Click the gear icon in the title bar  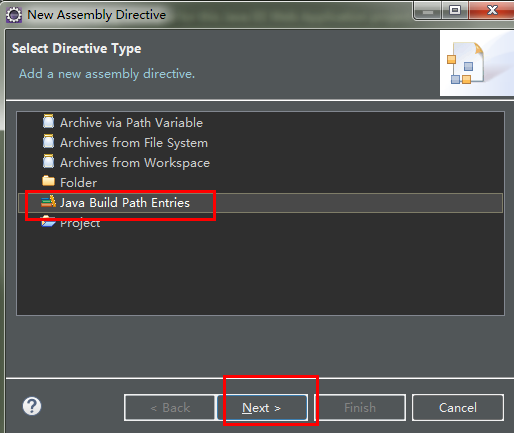[14, 15]
